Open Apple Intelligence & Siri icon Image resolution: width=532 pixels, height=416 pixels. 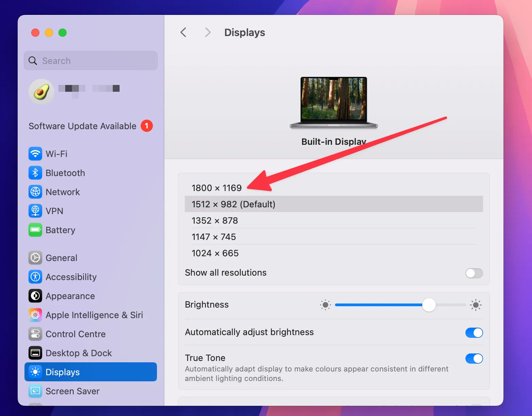point(35,315)
